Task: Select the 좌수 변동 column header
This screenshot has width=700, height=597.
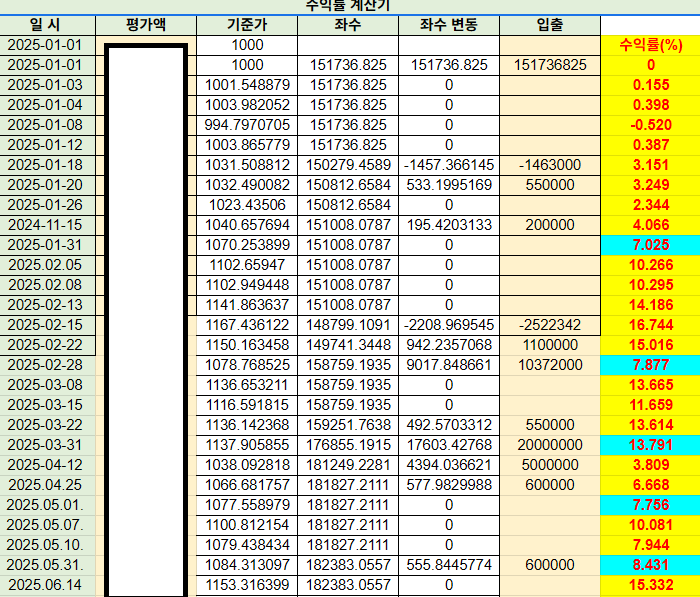Action: pyautogui.click(x=449, y=25)
